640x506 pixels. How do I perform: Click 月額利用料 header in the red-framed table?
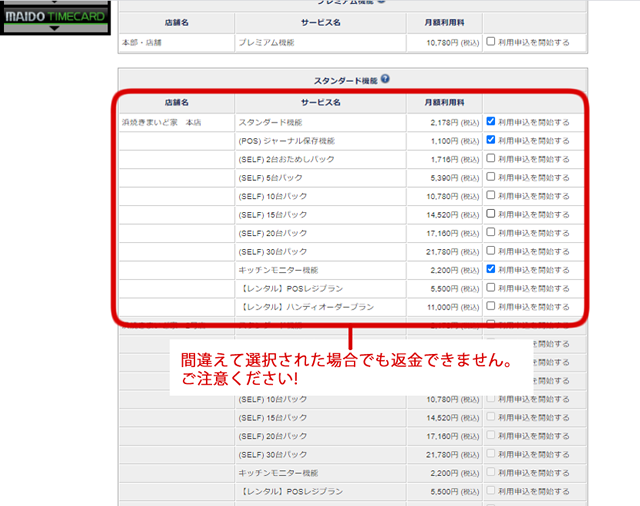click(x=444, y=102)
